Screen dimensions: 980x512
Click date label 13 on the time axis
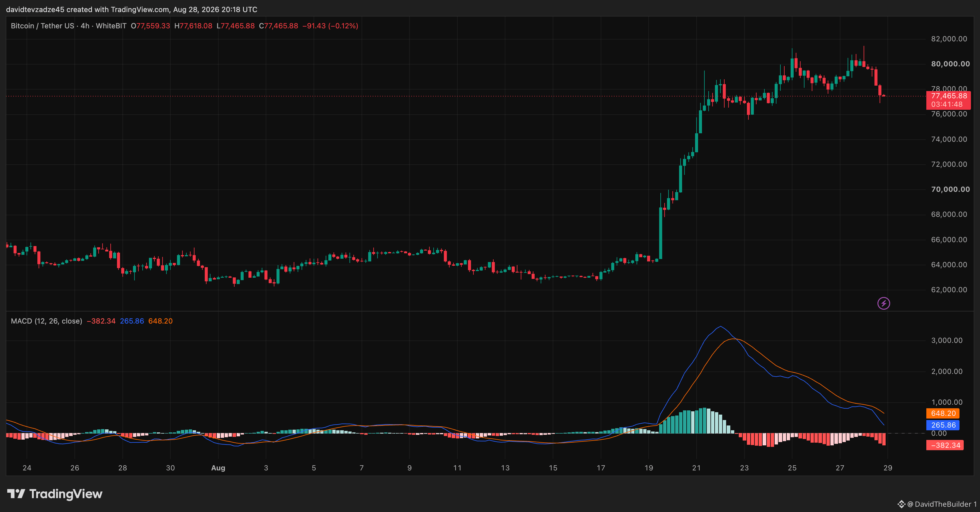point(505,468)
